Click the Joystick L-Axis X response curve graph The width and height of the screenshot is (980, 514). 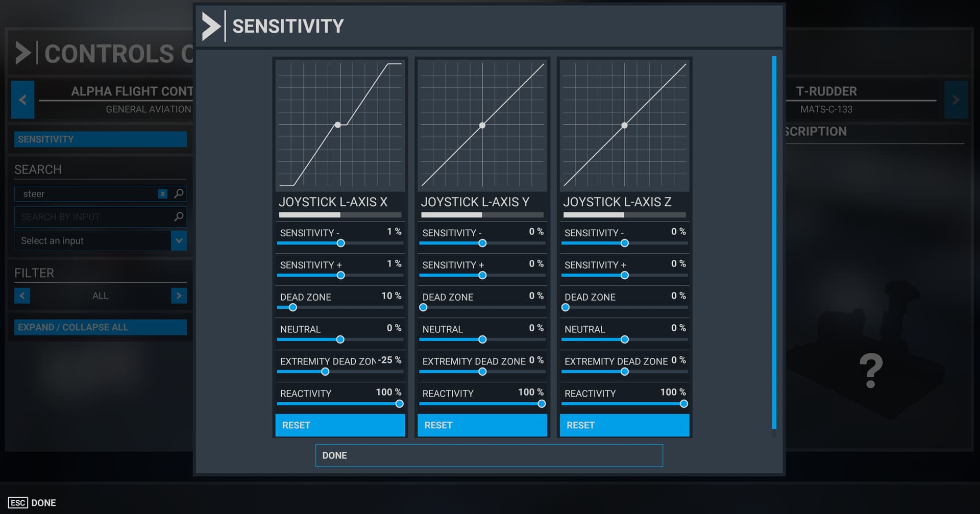(x=340, y=125)
